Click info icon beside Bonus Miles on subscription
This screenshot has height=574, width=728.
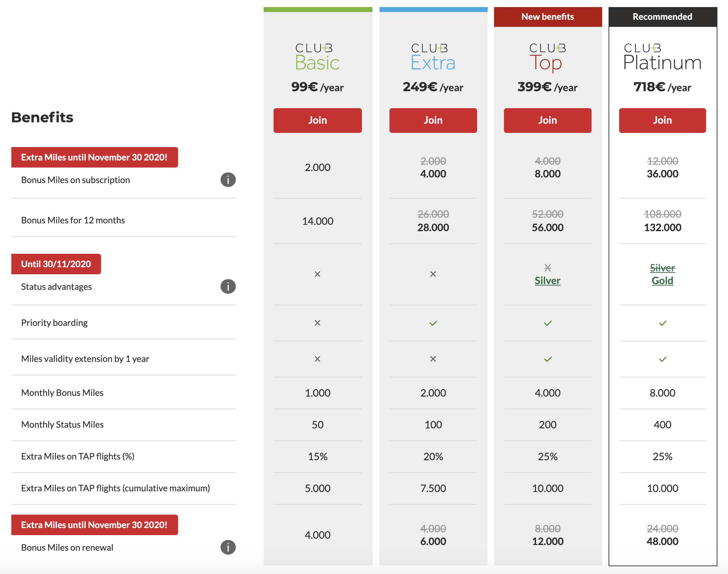(228, 180)
